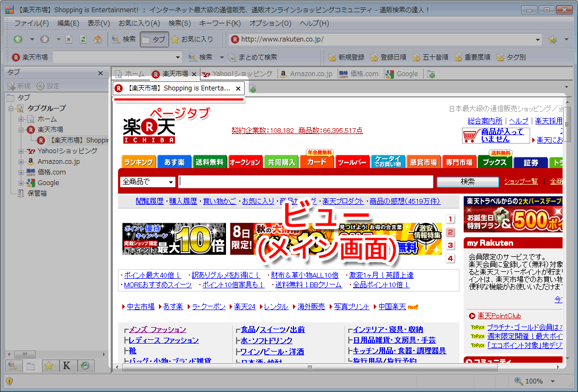Click the まとめて検索 button
This screenshot has height=392, width=578.
tap(253, 57)
